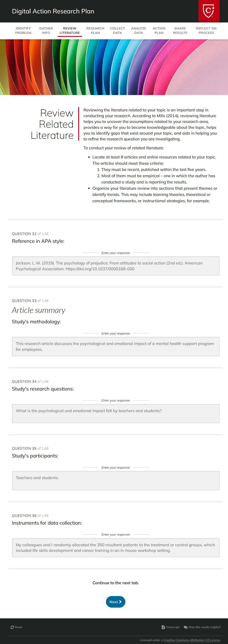Open the Action Plan tab
Viewport: 228px width, 644px height.
coord(159,31)
